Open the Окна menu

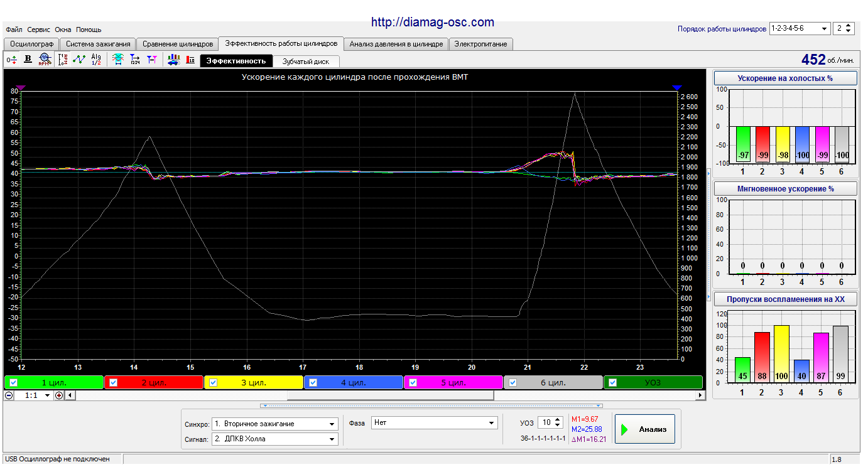point(63,30)
